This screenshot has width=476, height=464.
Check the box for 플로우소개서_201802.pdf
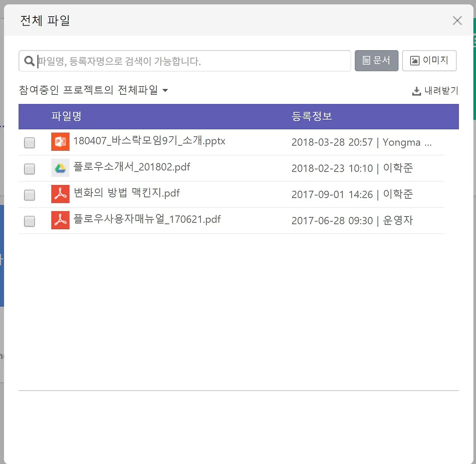coord(29,169)
